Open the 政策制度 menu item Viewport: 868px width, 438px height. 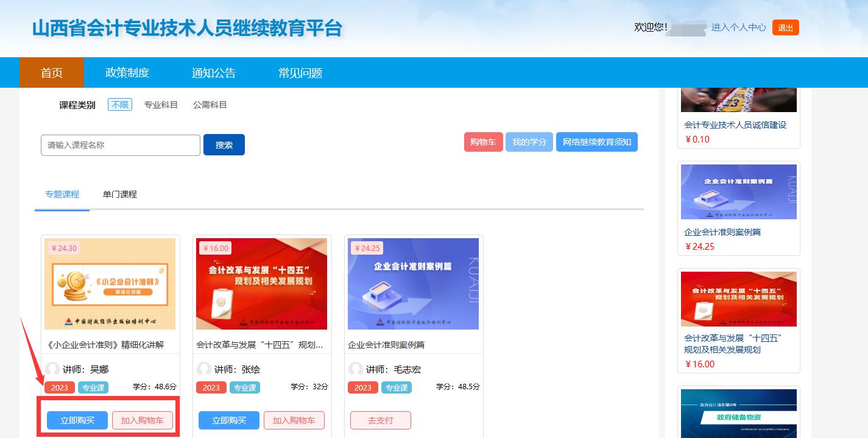pos(127,73)
